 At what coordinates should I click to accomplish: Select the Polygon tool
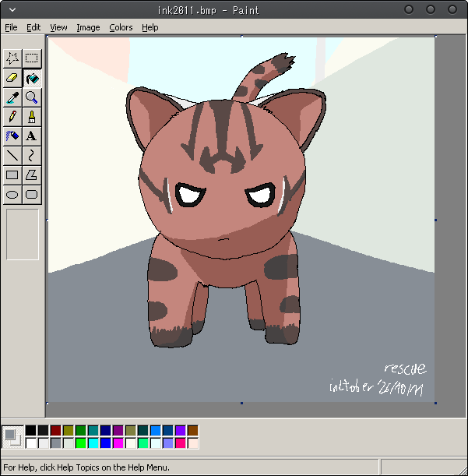32,175
